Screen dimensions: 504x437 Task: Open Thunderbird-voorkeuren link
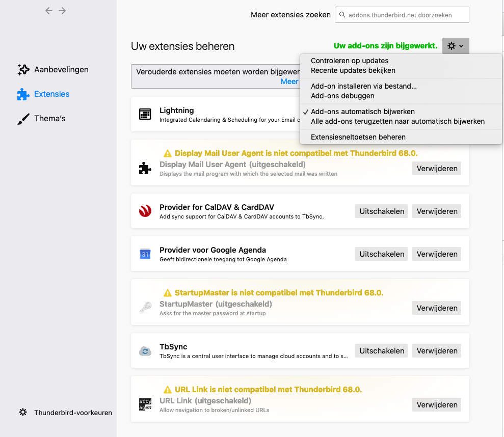coord(73,413)
